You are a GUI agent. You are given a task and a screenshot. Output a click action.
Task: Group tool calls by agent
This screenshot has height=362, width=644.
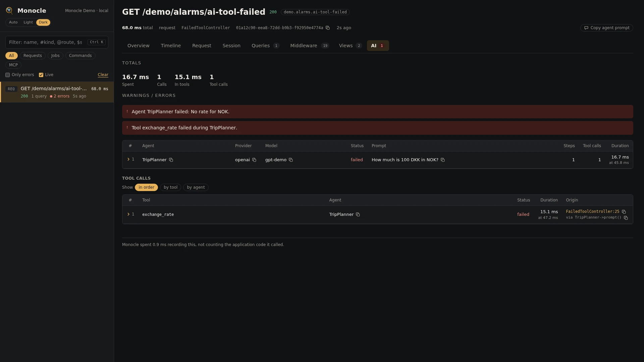click(x=196, y=187)
